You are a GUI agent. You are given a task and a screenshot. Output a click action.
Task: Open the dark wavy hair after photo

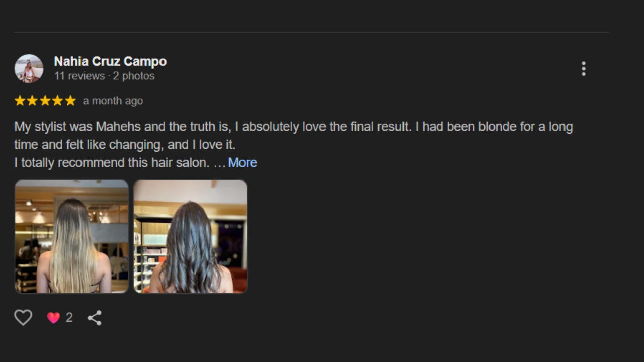[190, 236]
